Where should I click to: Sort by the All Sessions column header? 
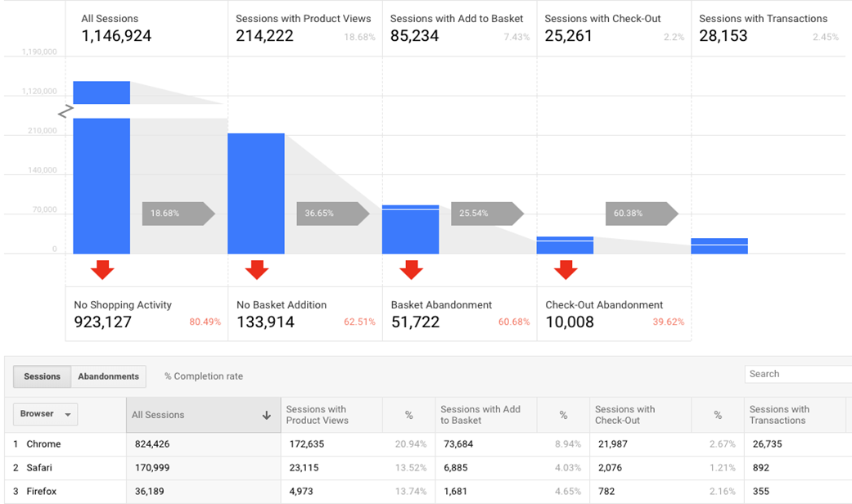click(x=203, y=415)
